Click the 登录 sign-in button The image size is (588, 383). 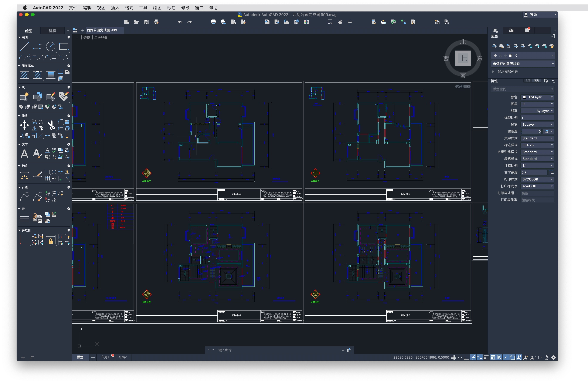(533, 15)
